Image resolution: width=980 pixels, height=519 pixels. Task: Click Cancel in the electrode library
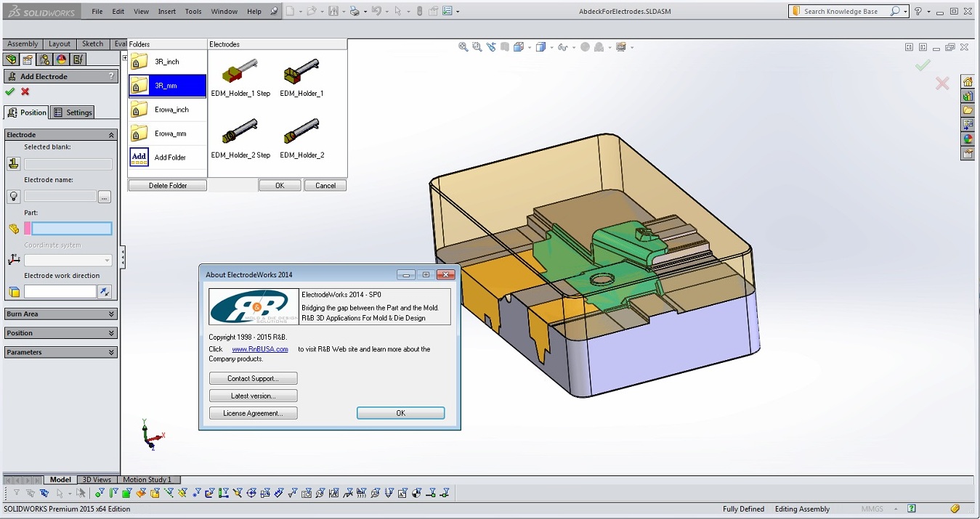click(325, 186)
